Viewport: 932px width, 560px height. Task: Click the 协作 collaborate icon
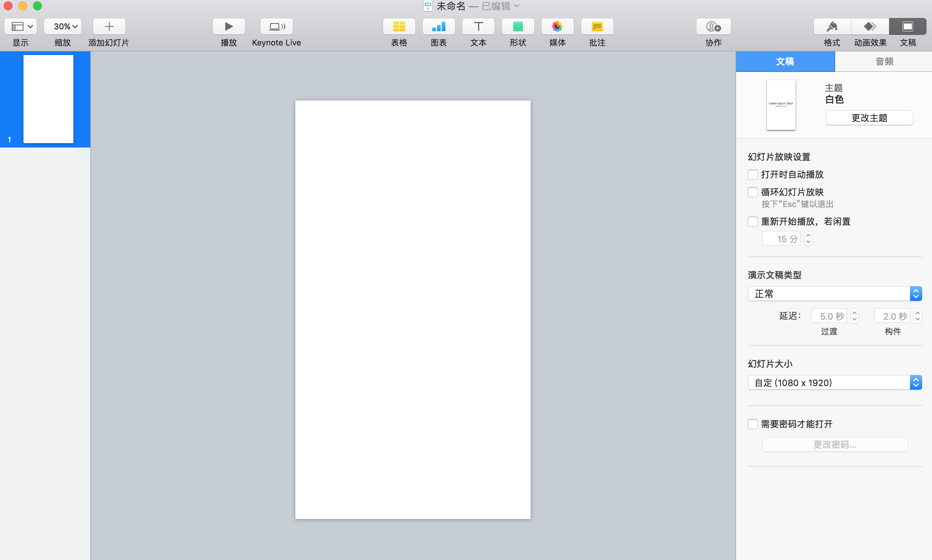(713, 26)
